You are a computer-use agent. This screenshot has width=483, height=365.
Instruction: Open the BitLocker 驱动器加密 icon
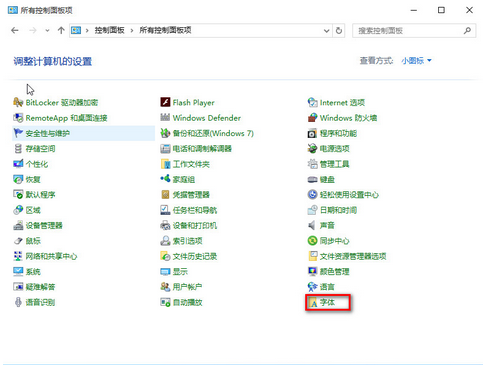pyautogui.click(x=18, y=102)
